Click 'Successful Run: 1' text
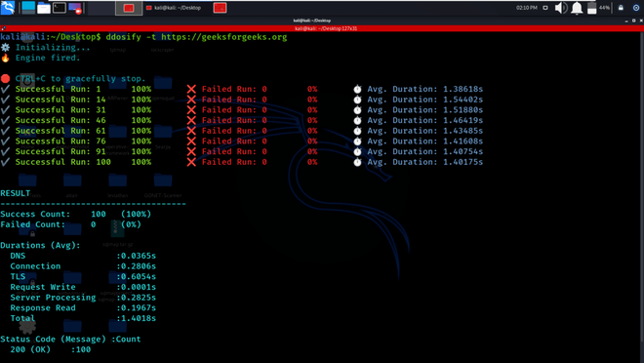This screenshot has height=363, width=644. pos(58,89)
